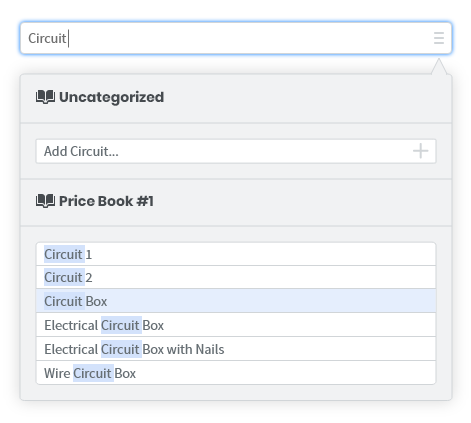Select Electrical Circuit Box with Nails
The width and height of the screenshot is (471, 423).
[x=236, y=349]
